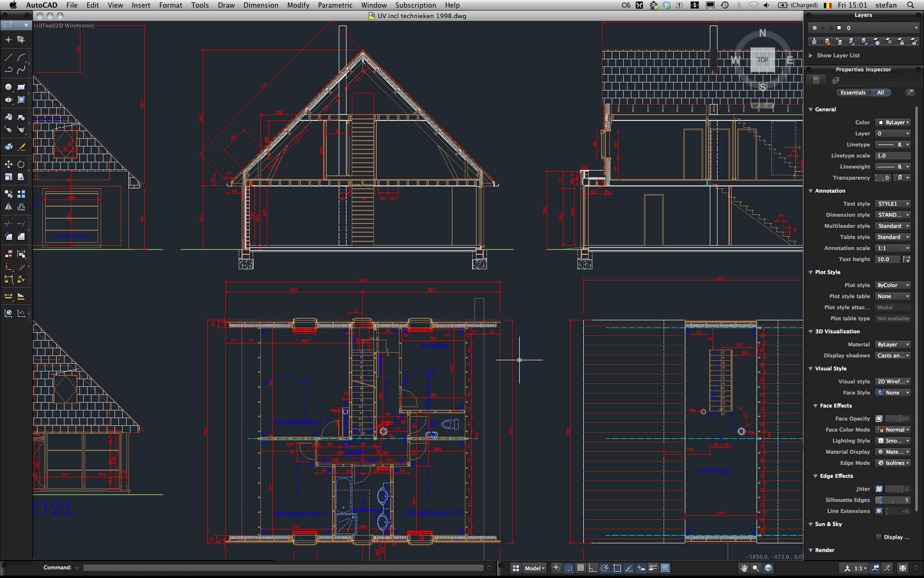924x578 pixels.
Task: Open the Visual Style dropdown showing 2D Wireframe
Action: (893, 381)
